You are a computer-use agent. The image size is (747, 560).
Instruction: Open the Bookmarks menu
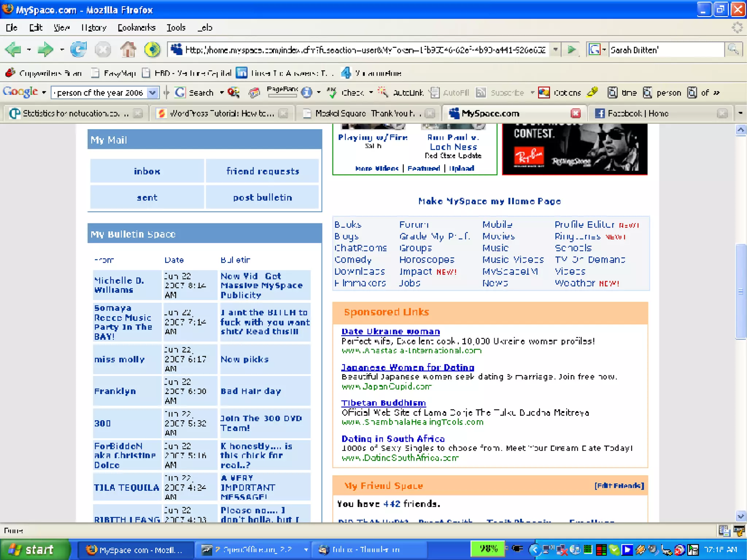(x=136, y=28)
